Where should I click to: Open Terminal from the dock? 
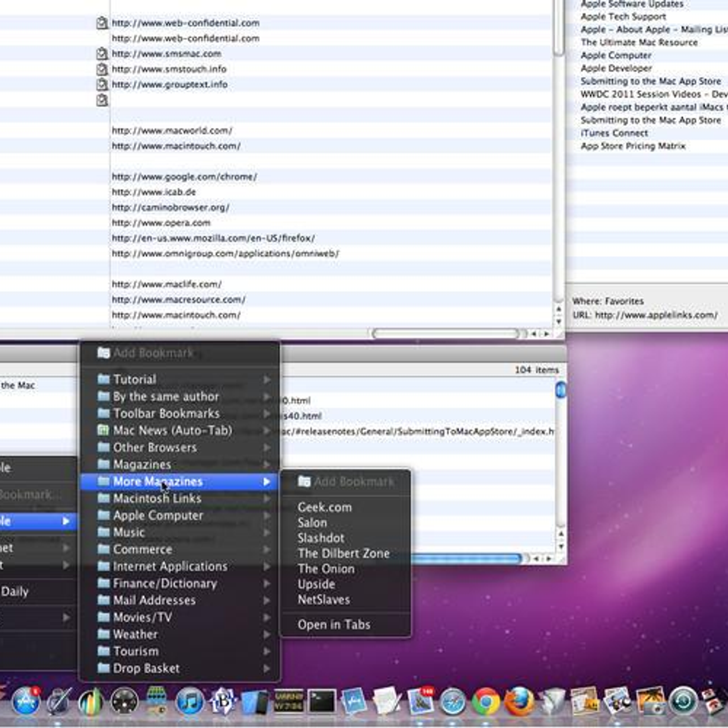click(x=322, y=701)
